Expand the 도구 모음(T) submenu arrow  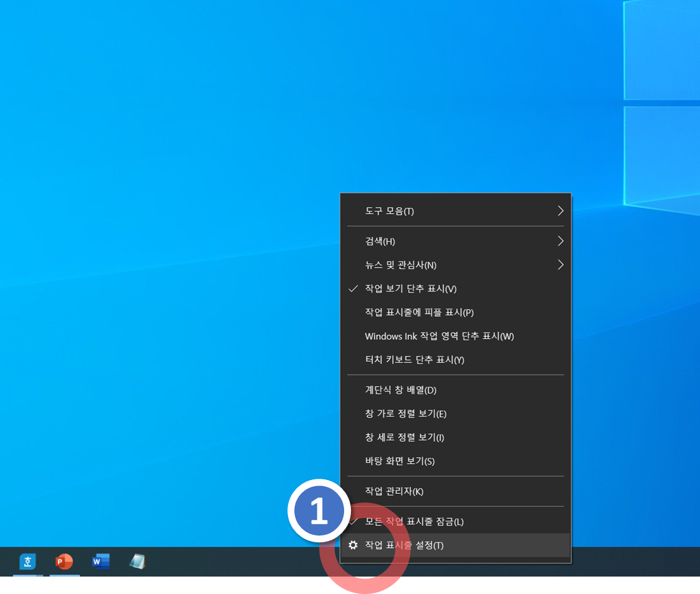coord(560,211)
